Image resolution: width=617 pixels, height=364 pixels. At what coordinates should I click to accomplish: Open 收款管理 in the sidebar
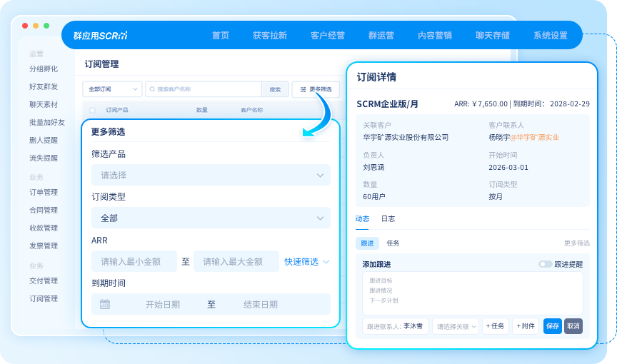tap(44, 228)
